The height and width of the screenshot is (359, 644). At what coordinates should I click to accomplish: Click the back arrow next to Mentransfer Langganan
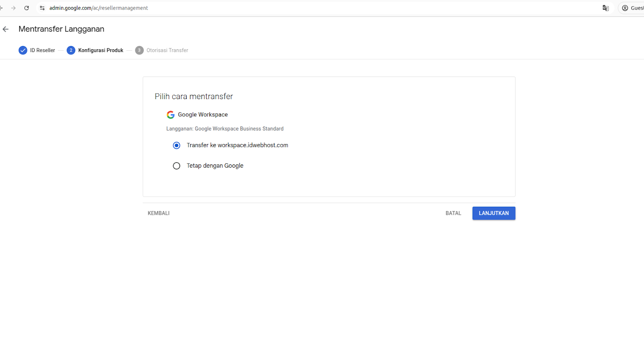tap(5, 29)
